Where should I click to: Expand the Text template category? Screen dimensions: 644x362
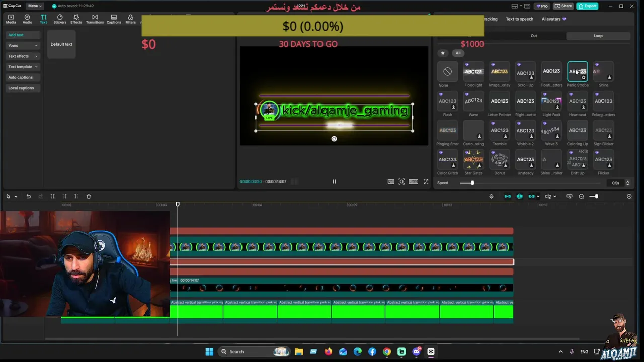pos(23,66)
